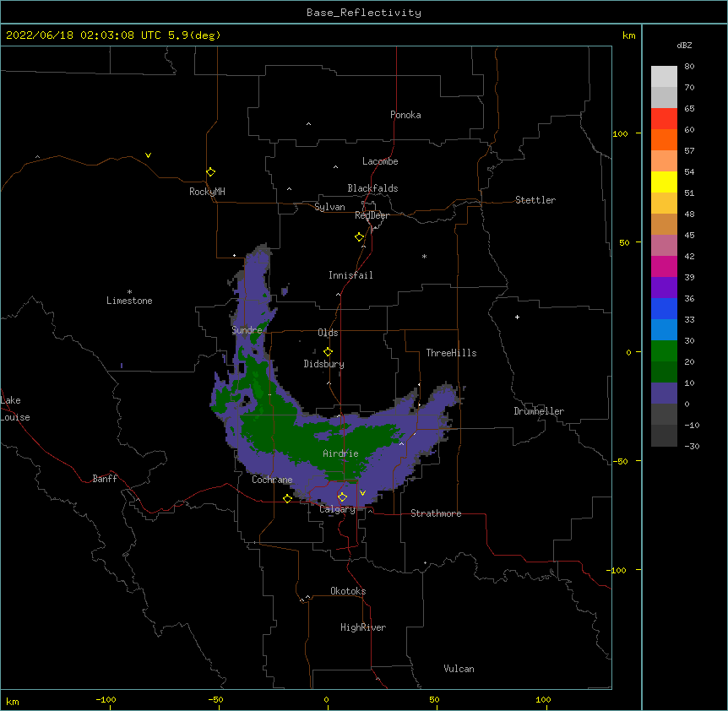The image size is (728, 711).
Task: Click the Stettler city label
Action: point(535,200)
